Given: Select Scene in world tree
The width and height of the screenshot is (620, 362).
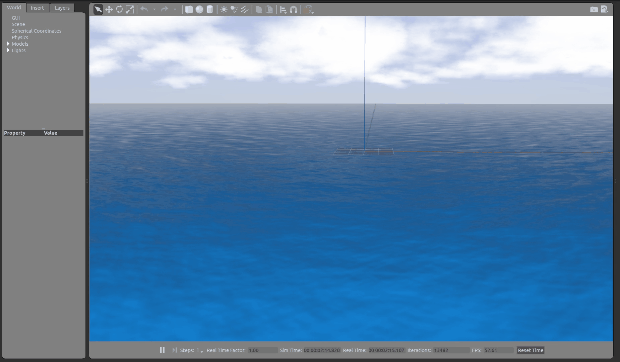Looking at the screenshot, I should tap(18, 24).
